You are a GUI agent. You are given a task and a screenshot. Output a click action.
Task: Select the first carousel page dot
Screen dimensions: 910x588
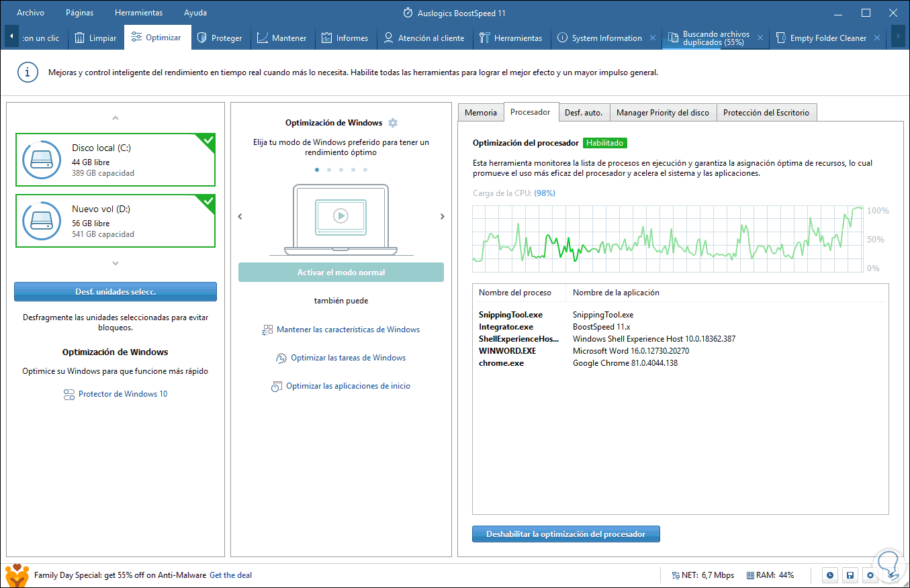click(x=317, y=170)
